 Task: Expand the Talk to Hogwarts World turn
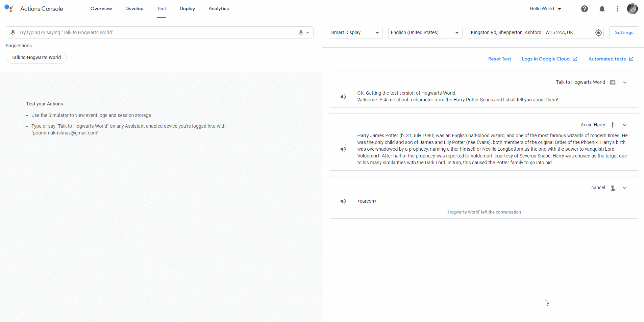click(625, 82)
